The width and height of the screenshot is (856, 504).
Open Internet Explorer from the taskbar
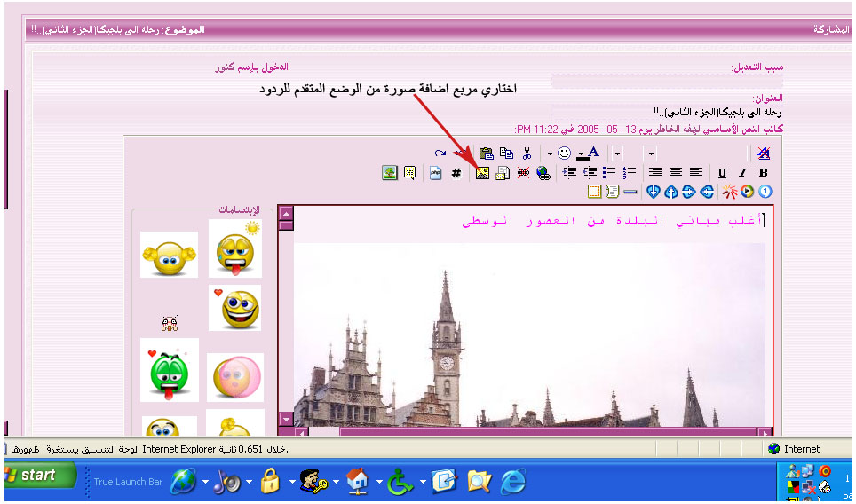point(513,480)
